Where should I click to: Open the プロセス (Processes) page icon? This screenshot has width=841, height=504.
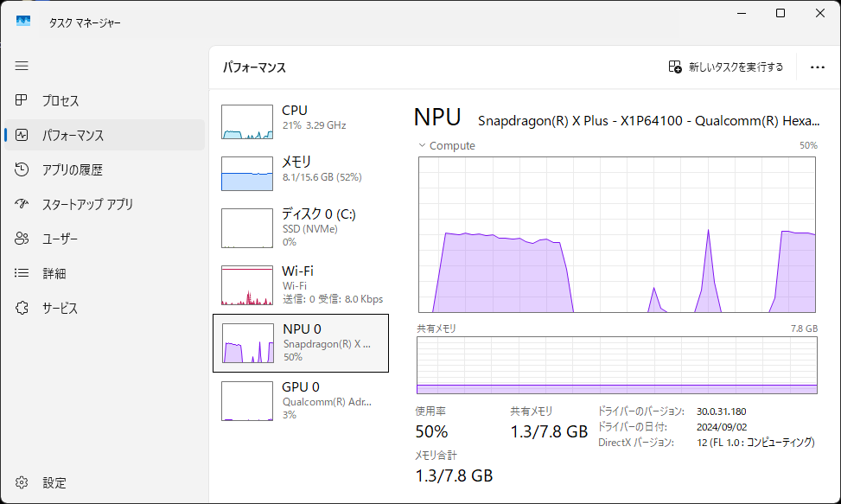(x=22, y=101)
